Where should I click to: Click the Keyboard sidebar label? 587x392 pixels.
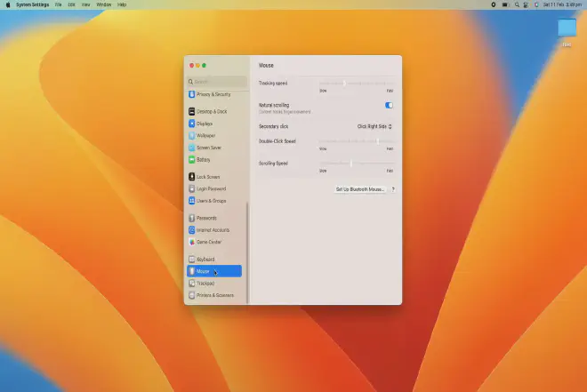coord(205,260)
